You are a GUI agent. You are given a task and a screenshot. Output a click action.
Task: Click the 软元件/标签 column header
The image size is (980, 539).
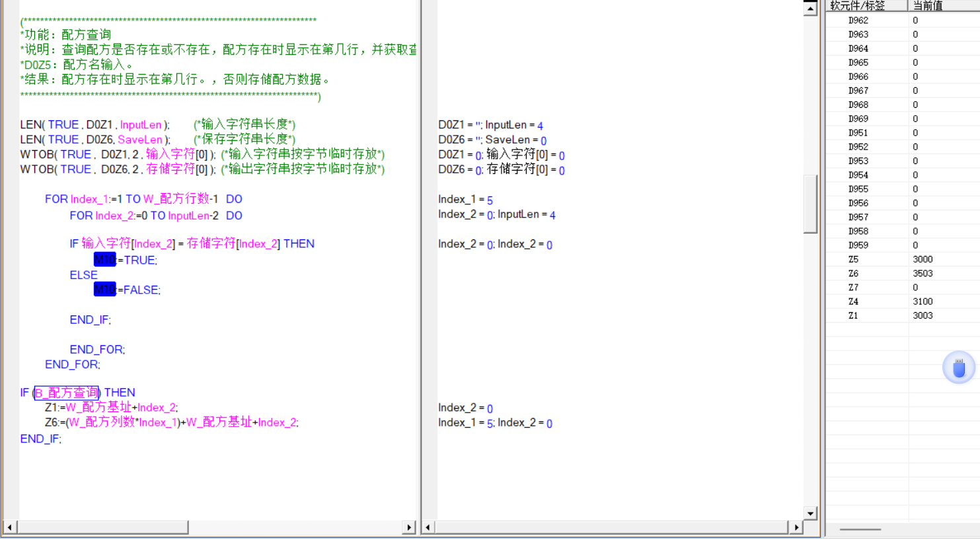pyautogui.click(x=866, y=5)
